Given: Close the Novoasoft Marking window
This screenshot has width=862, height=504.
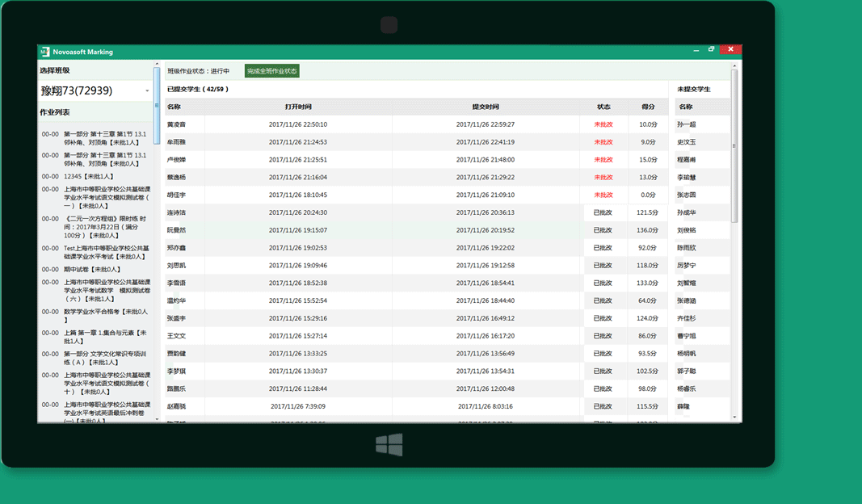Looking at the screenshot, I should (730, 50).
